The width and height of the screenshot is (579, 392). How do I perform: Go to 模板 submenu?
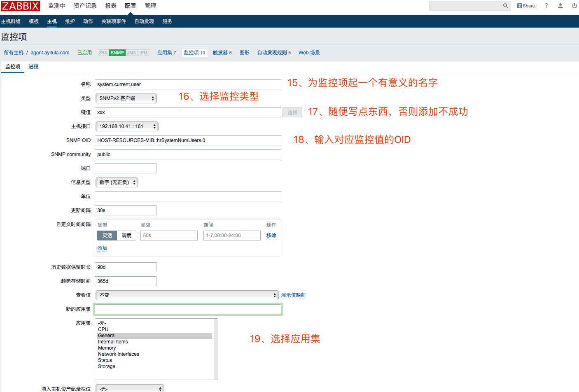(x=34, y=21)
